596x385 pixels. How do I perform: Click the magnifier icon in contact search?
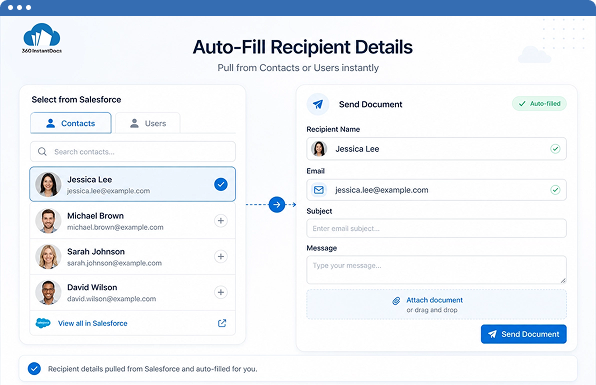(42, 152)
